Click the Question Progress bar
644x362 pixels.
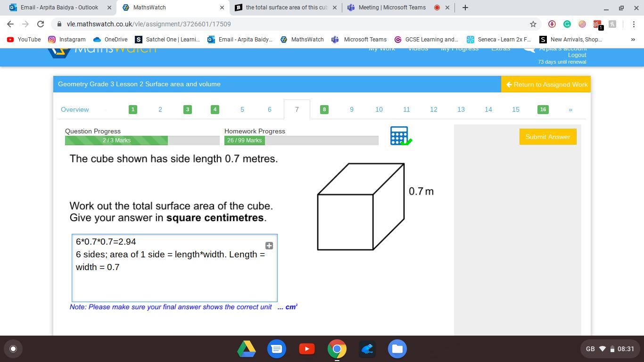(x=142, y=140)
